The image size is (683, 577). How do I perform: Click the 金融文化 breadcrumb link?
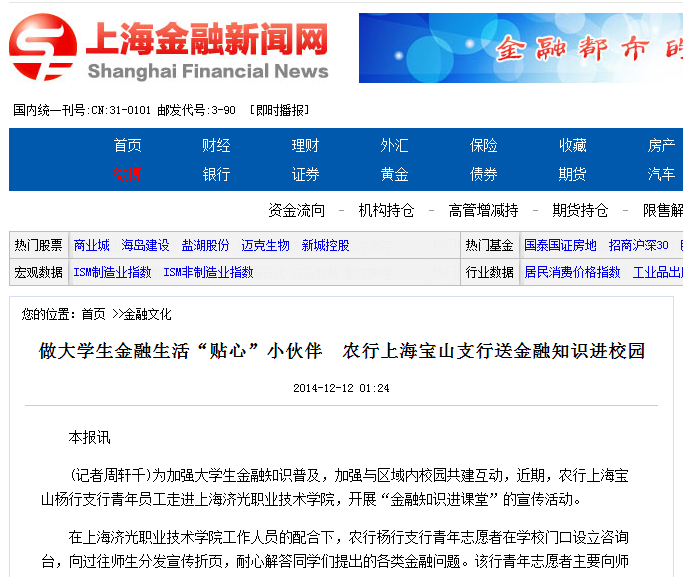tap(147, 314)
